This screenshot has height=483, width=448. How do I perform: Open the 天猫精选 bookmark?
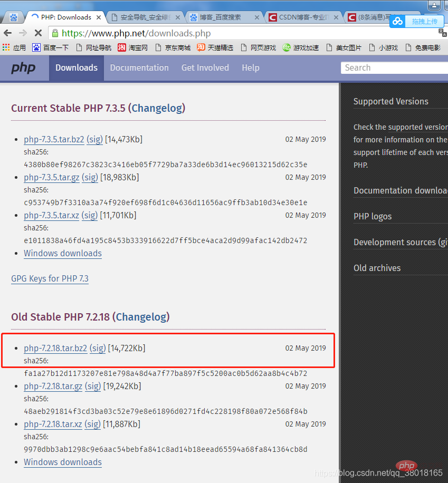point(215,47)
